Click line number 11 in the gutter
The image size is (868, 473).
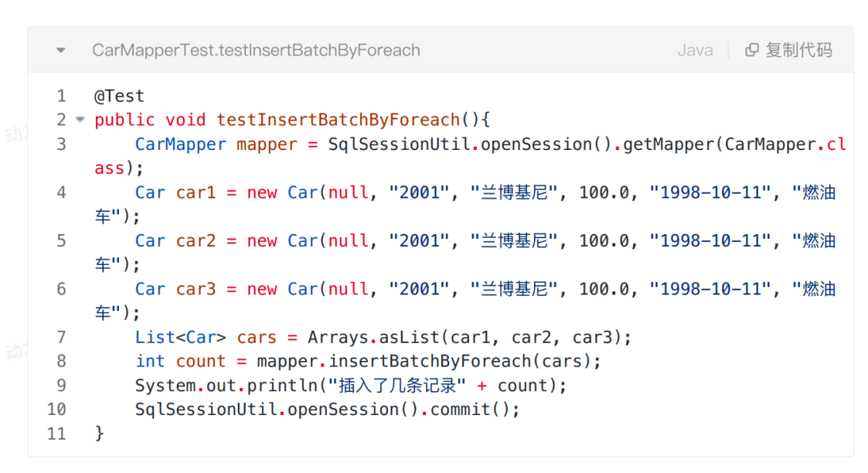56,433
